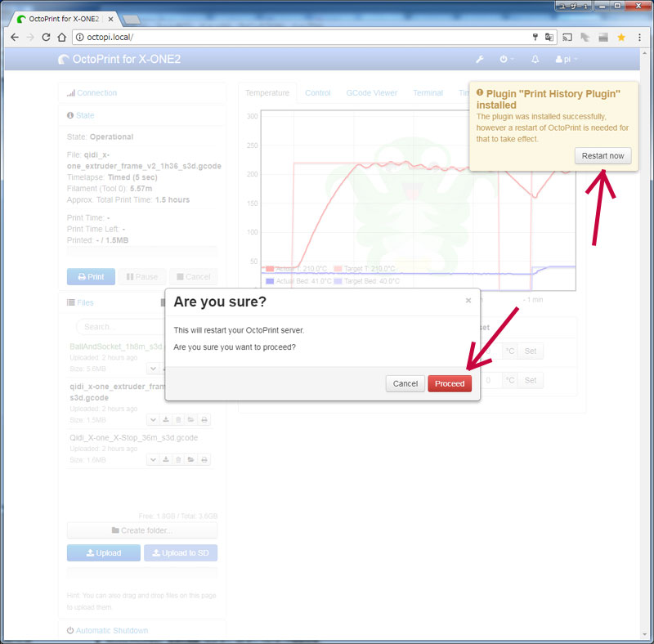This screenshot has width=654, height=644.
Task: Open a new browser tab
Action: pos(132,20)
